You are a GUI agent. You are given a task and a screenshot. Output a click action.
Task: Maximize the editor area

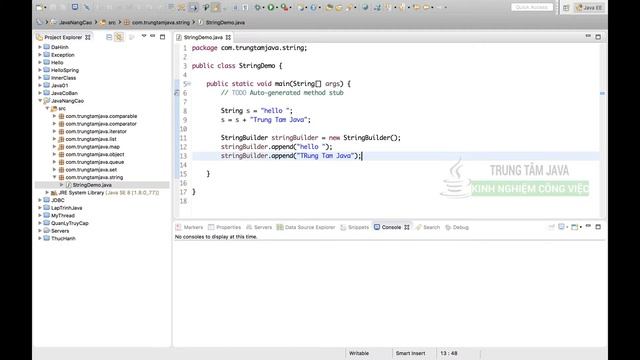pyautogui.click(x=598, y=37)
